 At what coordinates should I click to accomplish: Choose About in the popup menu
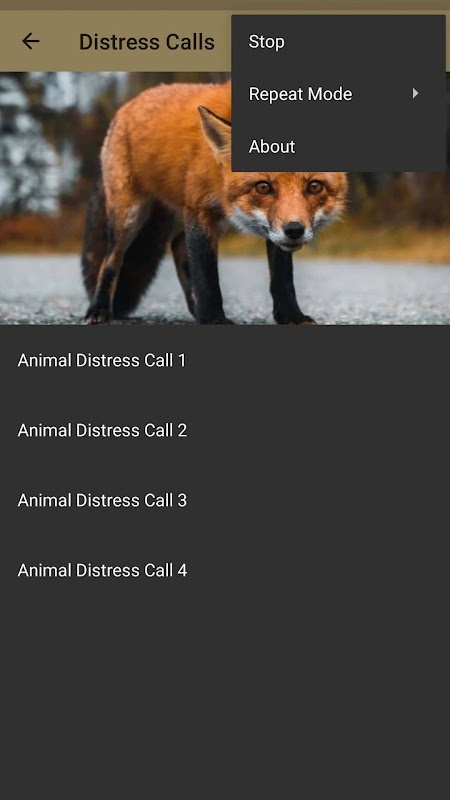(x=338, y=146)
